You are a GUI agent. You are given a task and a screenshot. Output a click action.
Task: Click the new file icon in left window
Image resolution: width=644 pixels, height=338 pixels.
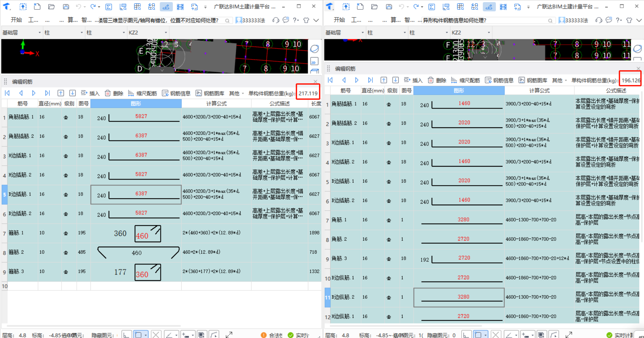[37, 6]
